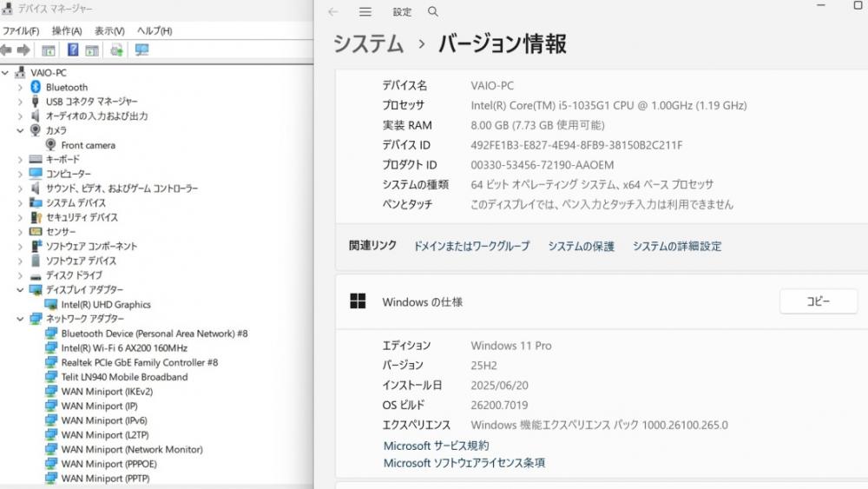Image resolution: width=868 pixels, height=489 pixels.
Task: Expand オーディオの入力および出力 category
Action: pos(21,116)
